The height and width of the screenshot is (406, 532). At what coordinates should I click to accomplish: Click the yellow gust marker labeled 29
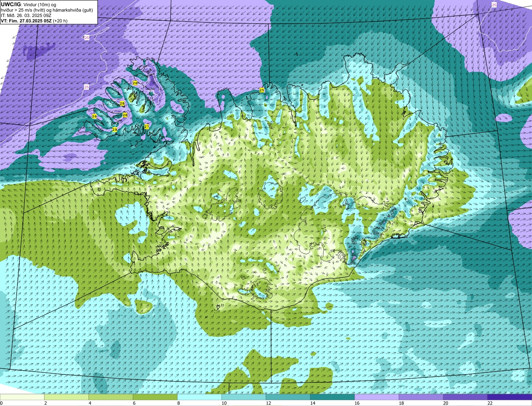[115, 130]
